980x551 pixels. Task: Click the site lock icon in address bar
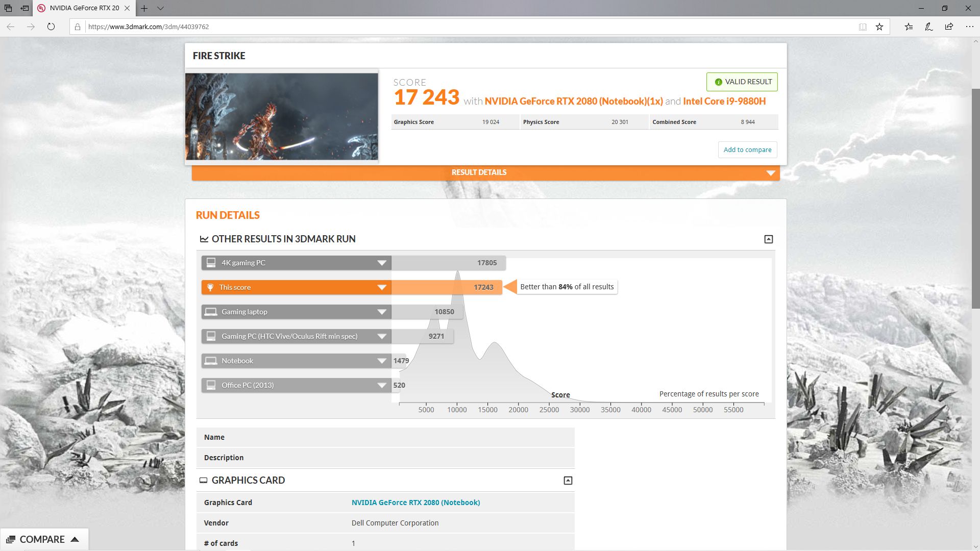(x=78, y=27)
